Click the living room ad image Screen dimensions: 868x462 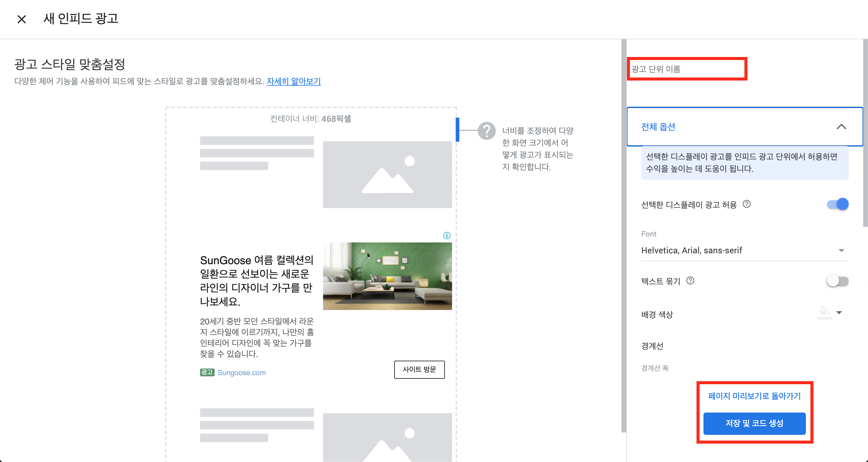pyautogui.click(x=387, y=276)
